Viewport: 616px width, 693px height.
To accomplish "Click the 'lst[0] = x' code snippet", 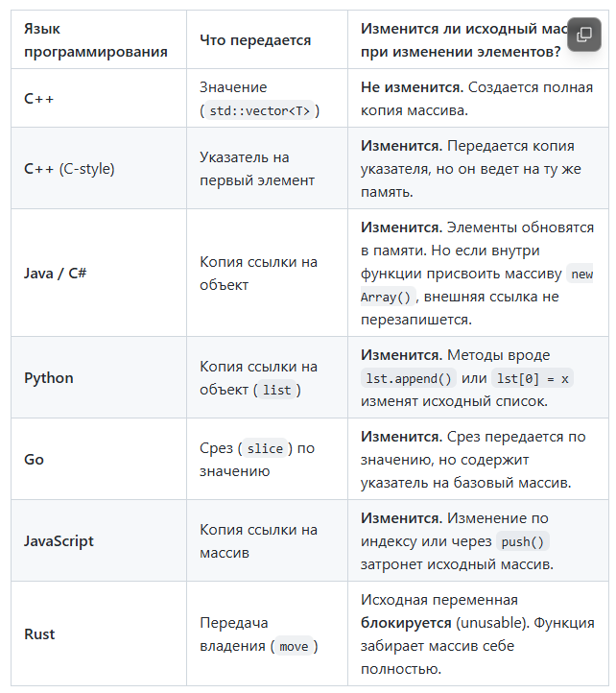I will click(x=533, y=379).
